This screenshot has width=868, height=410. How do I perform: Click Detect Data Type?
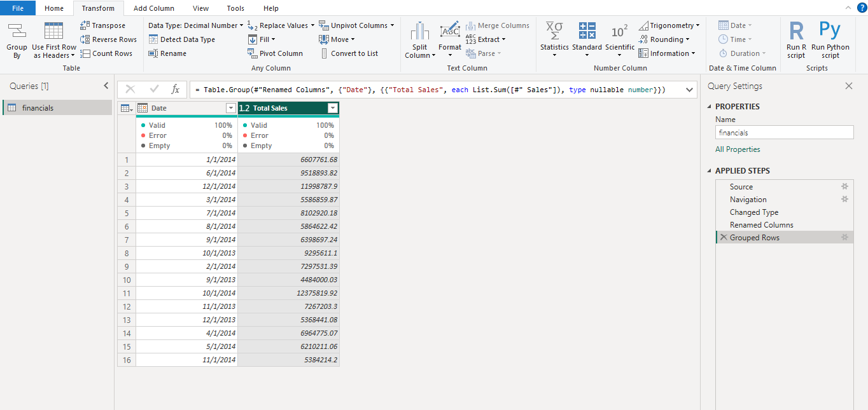click(x=182, y=39)
